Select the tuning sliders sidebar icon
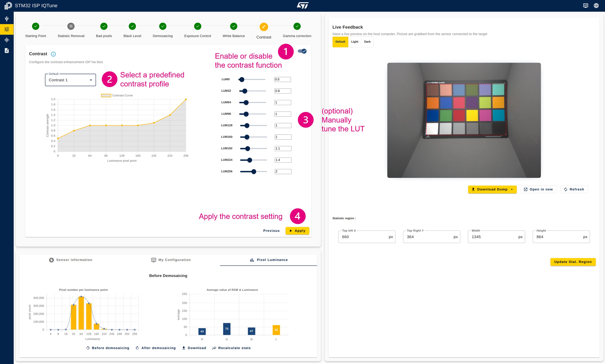This screenshot has height=364, width=605. click(x=7, y=29)
